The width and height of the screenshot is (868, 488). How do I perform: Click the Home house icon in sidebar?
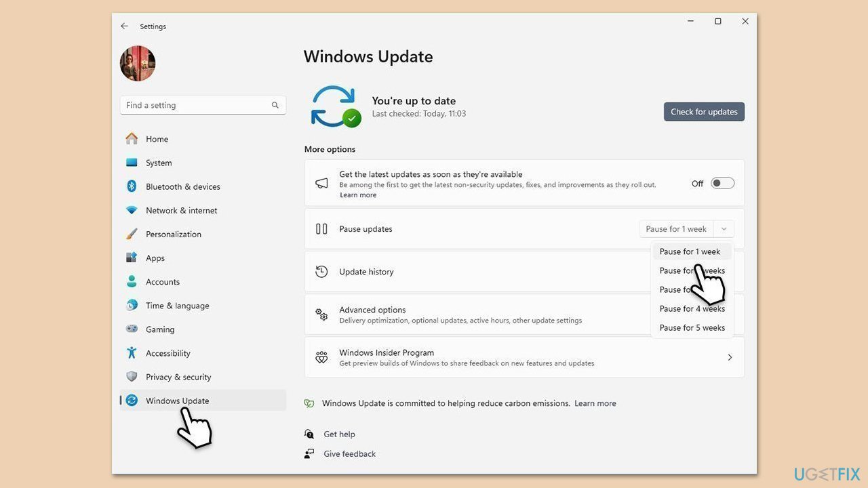point(132,139)
